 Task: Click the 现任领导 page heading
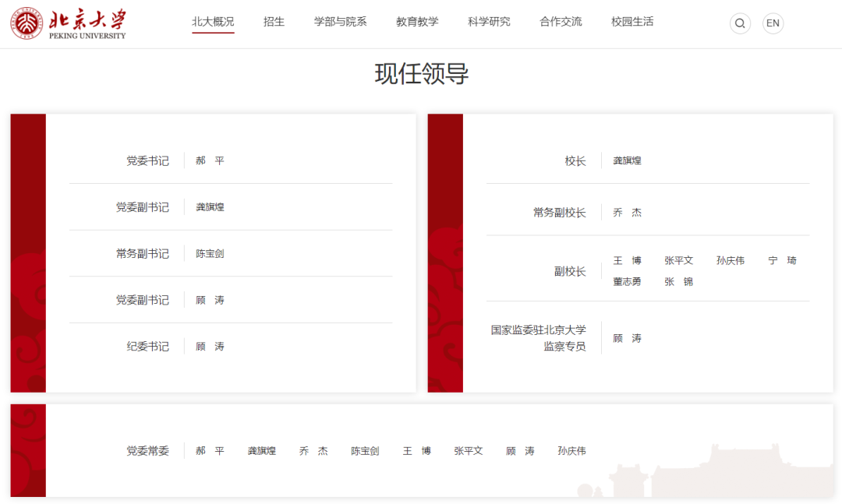tap(422, 73)
